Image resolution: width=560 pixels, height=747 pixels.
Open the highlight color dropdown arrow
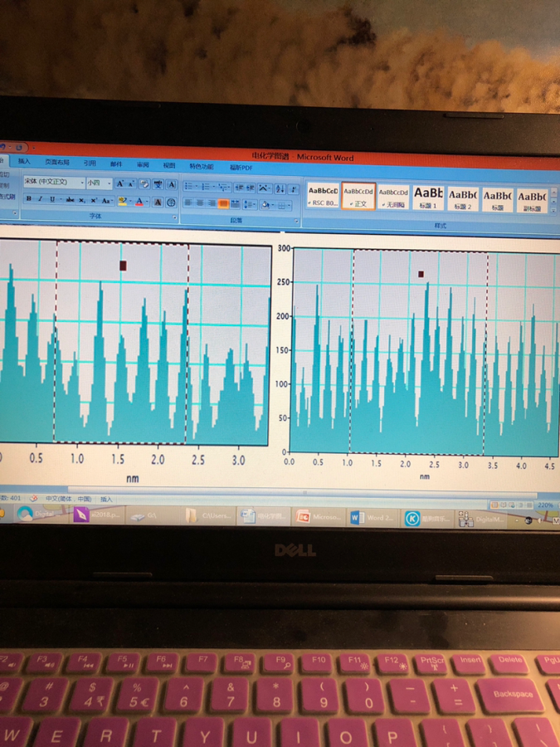coord(130,202)
